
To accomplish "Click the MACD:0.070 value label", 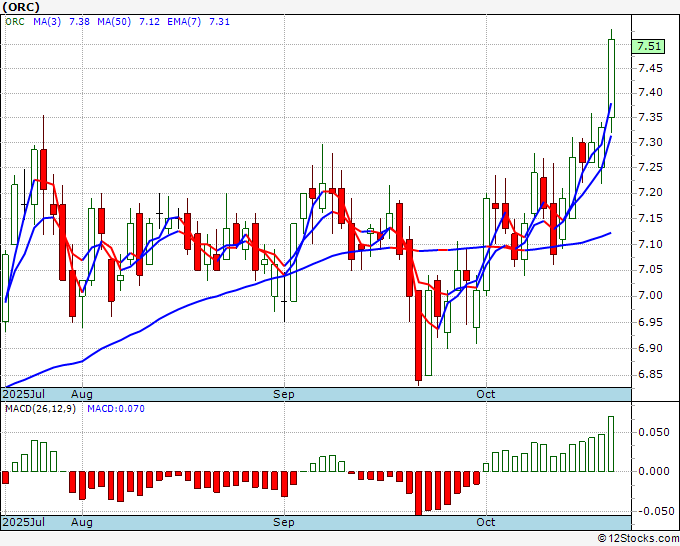I will (116, 409).
